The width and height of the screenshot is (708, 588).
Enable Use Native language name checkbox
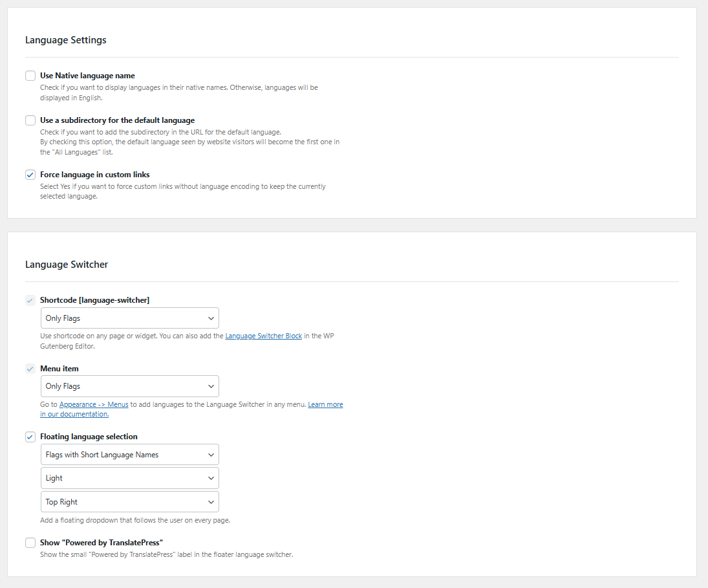pos(30,76)
